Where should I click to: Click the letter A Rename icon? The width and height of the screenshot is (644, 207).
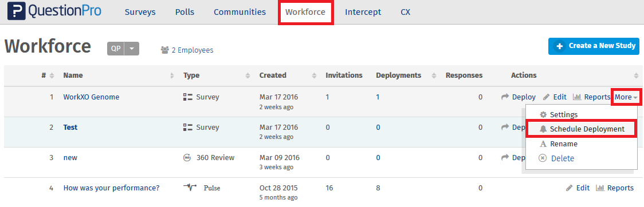543,144
